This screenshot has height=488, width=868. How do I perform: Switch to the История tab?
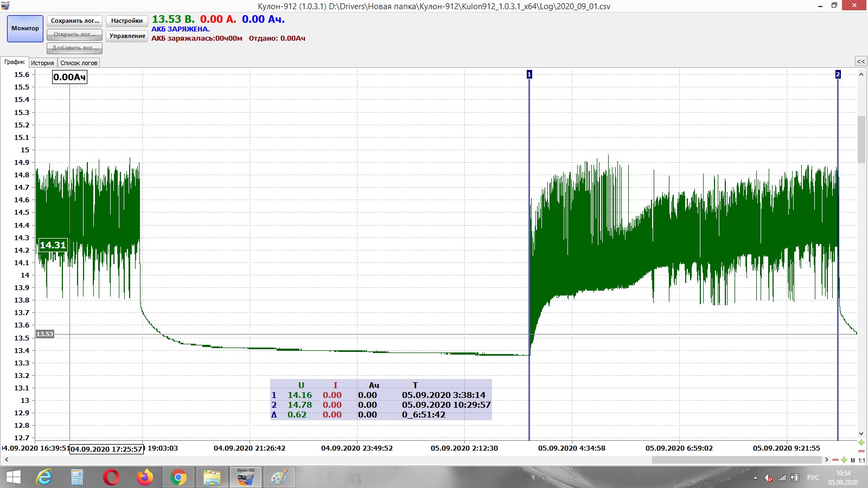(42, 63)
